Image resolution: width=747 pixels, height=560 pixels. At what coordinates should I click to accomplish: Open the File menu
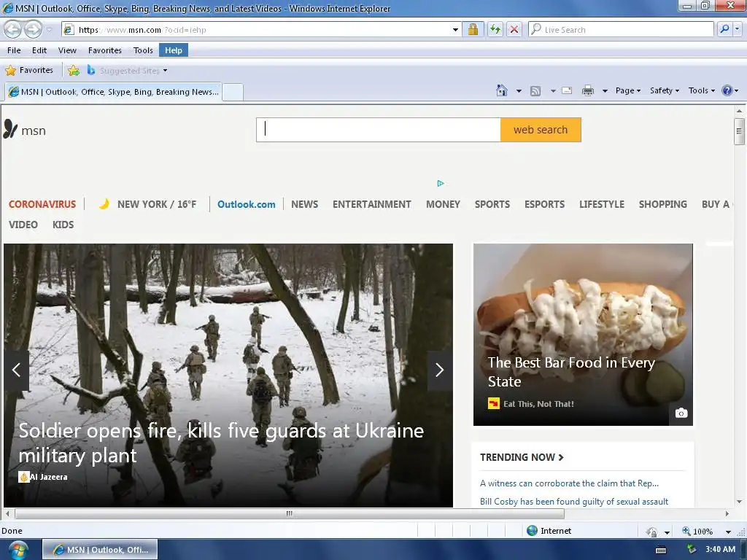[x=14, y=50]
